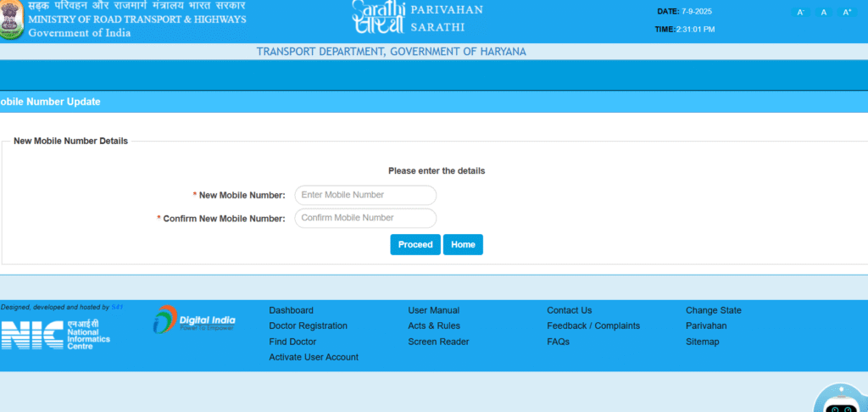
Task: Click the Home button
Action: (x=463, y=244)
